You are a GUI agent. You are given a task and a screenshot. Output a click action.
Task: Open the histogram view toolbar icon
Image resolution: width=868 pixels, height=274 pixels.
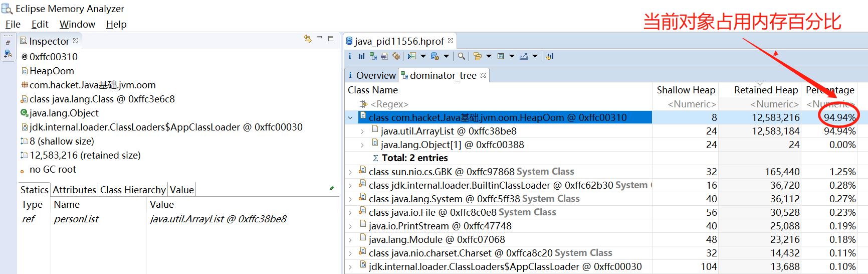[x=361, y=56]
